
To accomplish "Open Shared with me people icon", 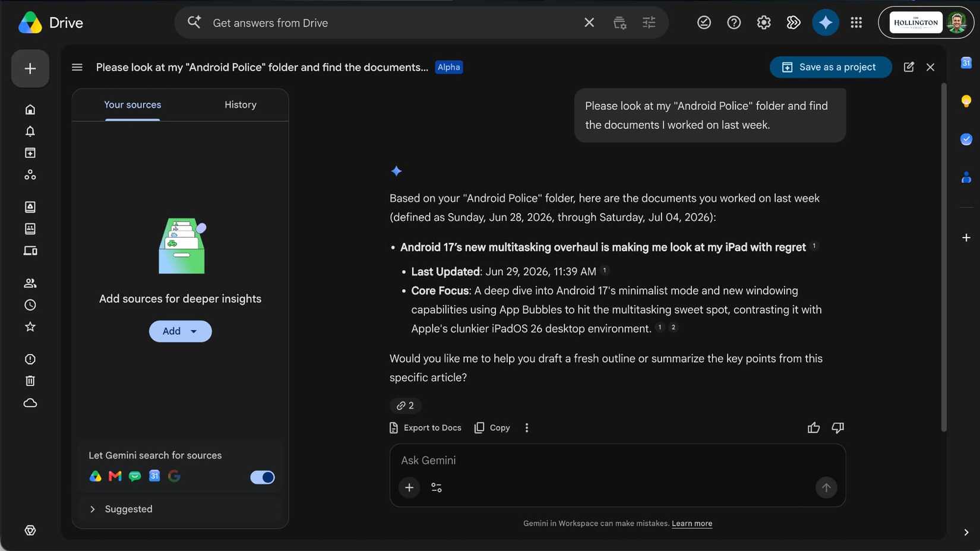I will point(30,283).
